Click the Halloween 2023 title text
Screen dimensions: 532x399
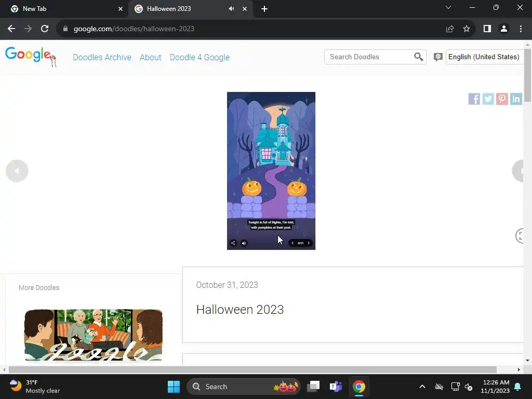[240, 310]
